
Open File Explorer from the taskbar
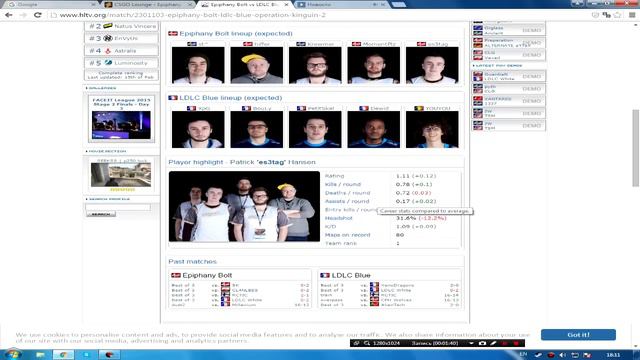[x=40, y=355]
